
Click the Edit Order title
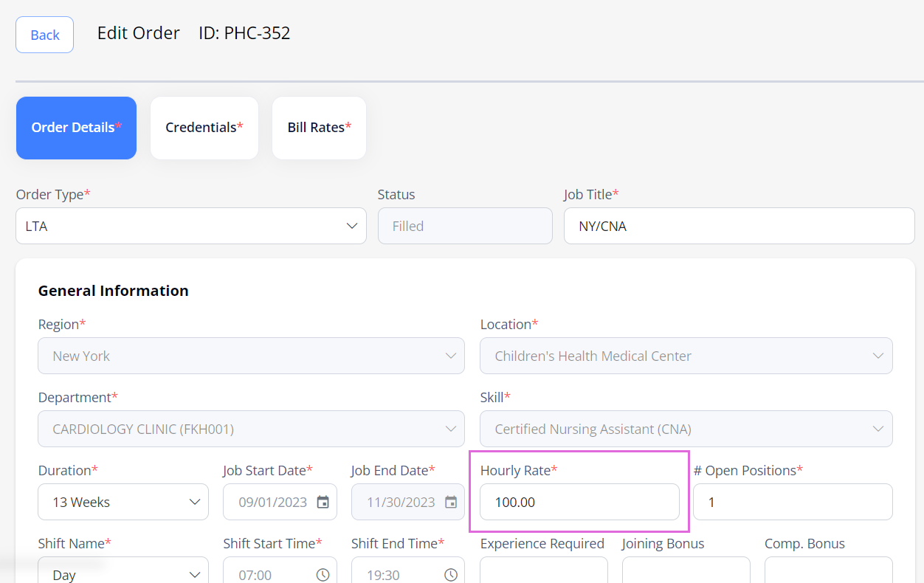pyautogui.click(x=139, y=33)
